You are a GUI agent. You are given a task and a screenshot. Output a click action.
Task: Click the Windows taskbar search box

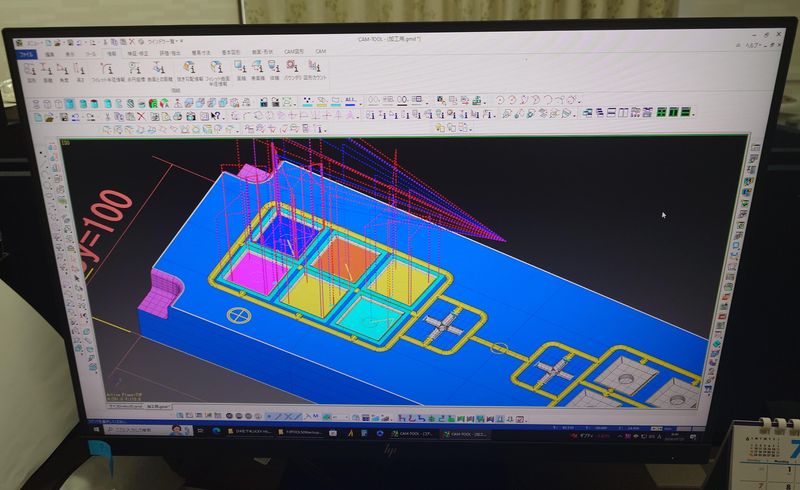(137, 432)
